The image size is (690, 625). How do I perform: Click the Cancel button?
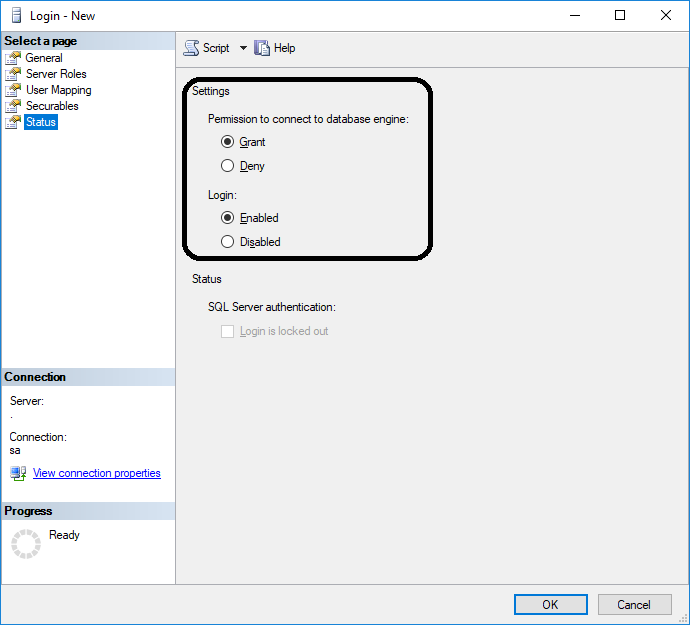click(634, 605)
